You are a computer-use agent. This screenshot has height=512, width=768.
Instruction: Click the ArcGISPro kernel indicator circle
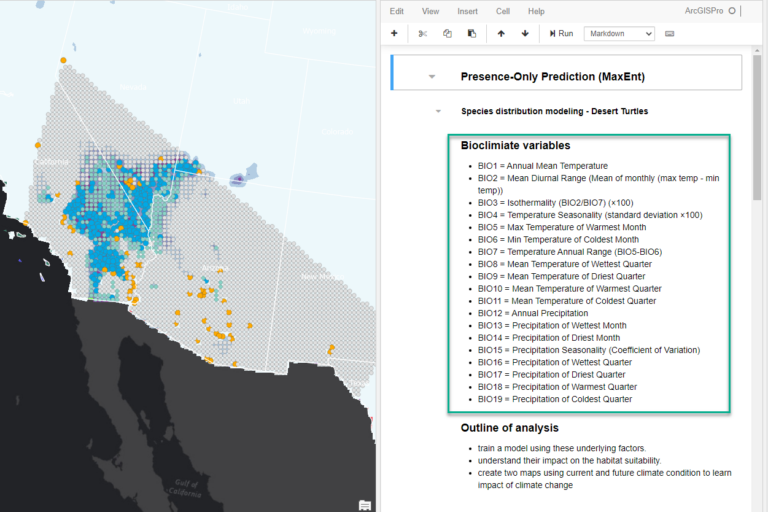[732, 11]
